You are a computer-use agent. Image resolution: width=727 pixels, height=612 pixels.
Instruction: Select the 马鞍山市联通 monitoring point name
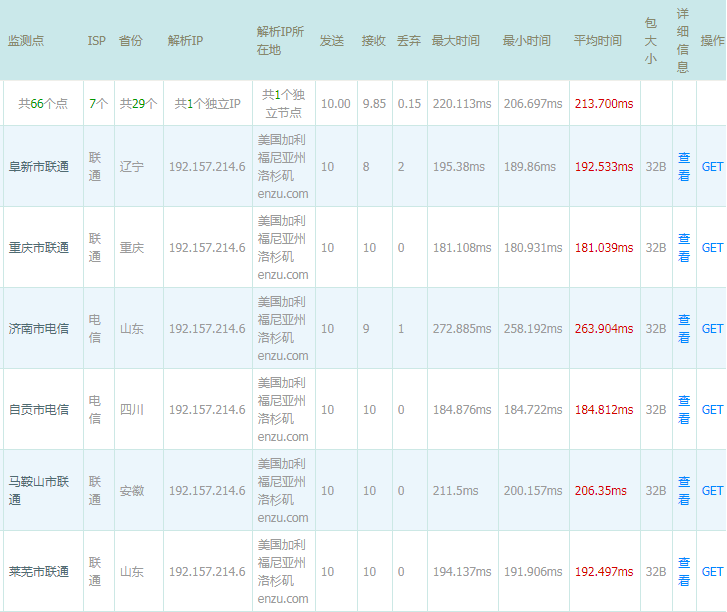[39, 491]
